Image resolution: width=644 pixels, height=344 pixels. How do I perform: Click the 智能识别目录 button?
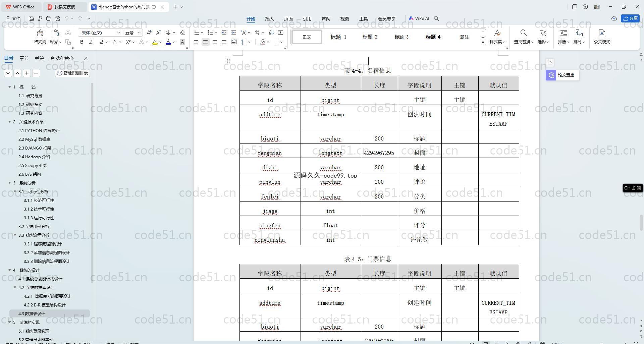pos(72,73)
